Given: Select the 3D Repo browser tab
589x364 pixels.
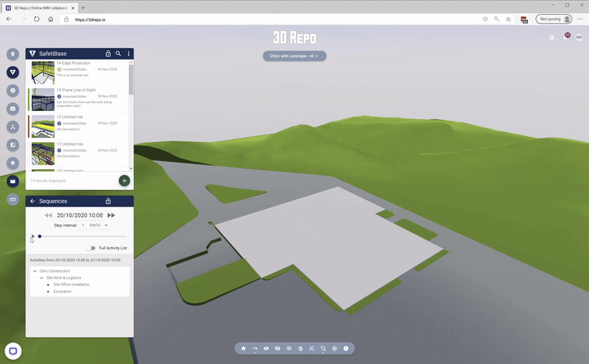Looking at the screenshot, I should (x=40, y=8).
